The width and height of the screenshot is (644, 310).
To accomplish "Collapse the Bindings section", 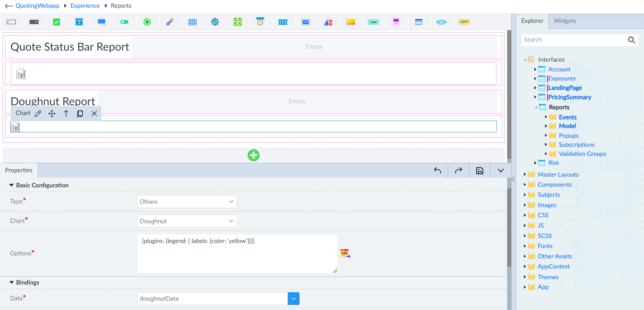I will coord(12,283).
